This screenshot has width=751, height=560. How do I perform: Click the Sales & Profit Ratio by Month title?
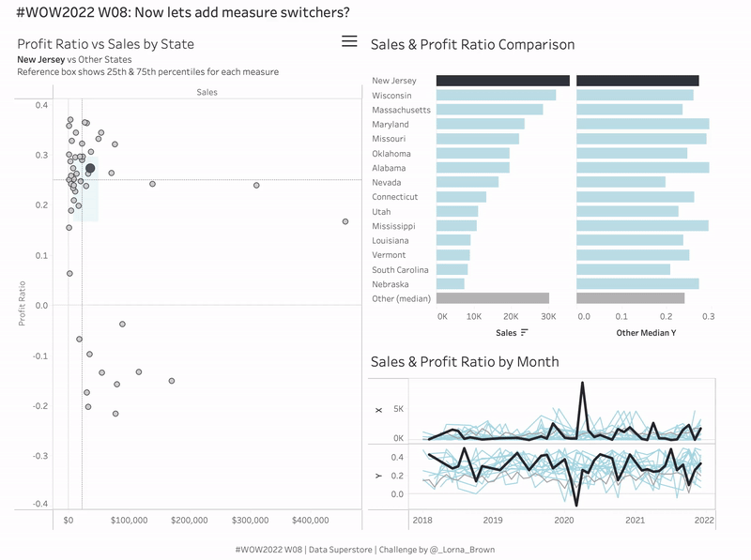coord(465,362)
